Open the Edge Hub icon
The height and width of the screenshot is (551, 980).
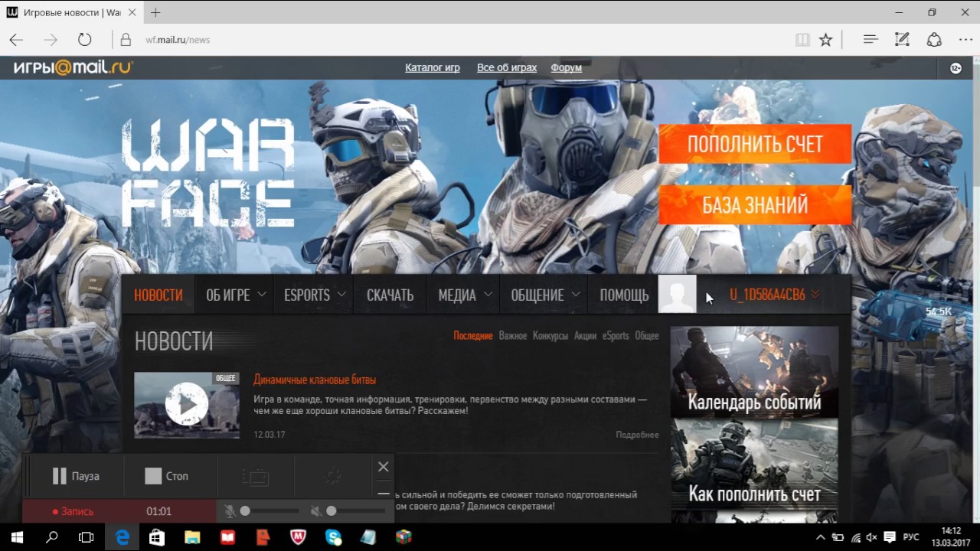870,39
